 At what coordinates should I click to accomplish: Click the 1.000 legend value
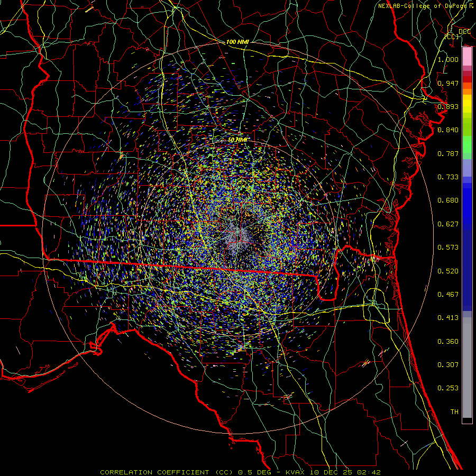pyautogui.click(x=448, y=59)
